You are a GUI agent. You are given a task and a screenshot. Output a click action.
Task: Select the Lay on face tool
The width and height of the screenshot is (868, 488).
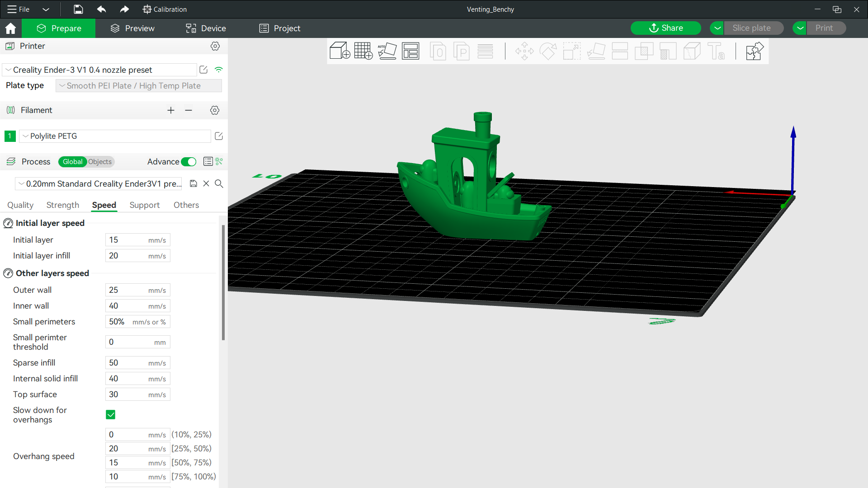click(x=596, y=51)
